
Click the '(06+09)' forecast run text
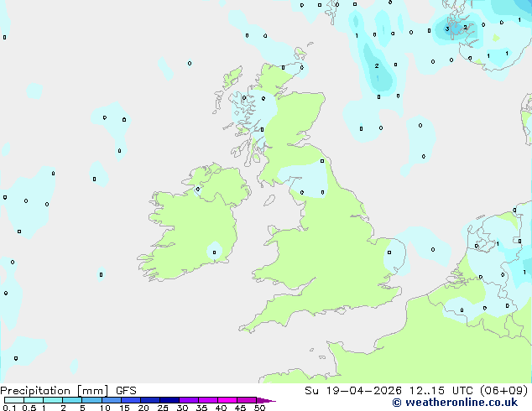point(503,391)
